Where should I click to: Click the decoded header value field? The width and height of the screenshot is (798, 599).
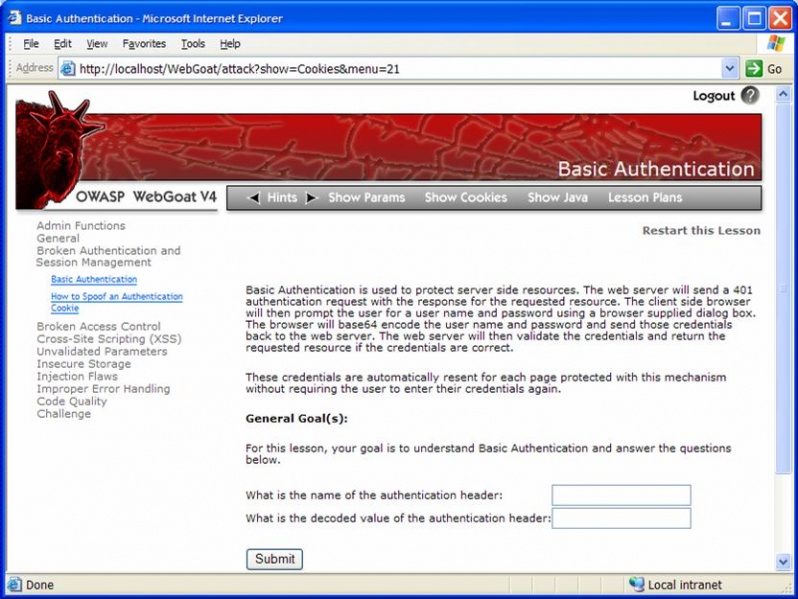point(621,518)
